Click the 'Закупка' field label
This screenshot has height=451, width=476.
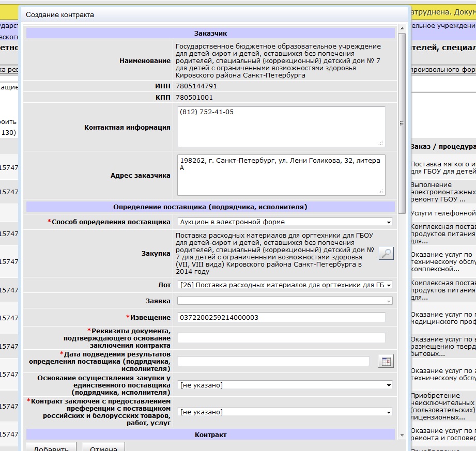pyautogui.click(x=156, y=254)
